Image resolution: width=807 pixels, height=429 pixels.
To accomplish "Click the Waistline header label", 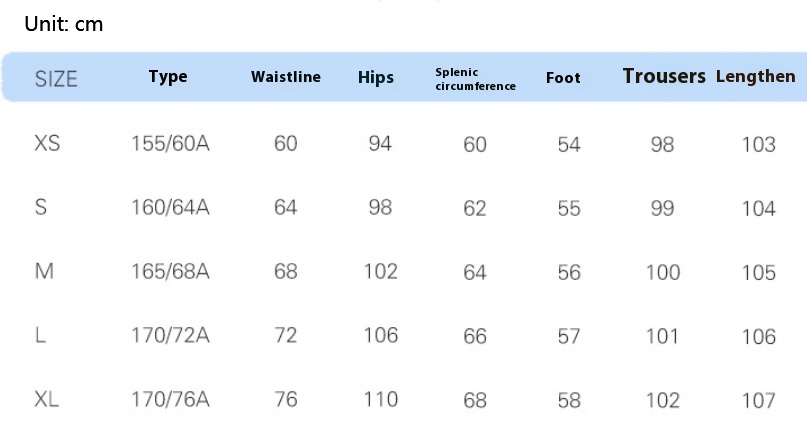I will tap(286, 77).
